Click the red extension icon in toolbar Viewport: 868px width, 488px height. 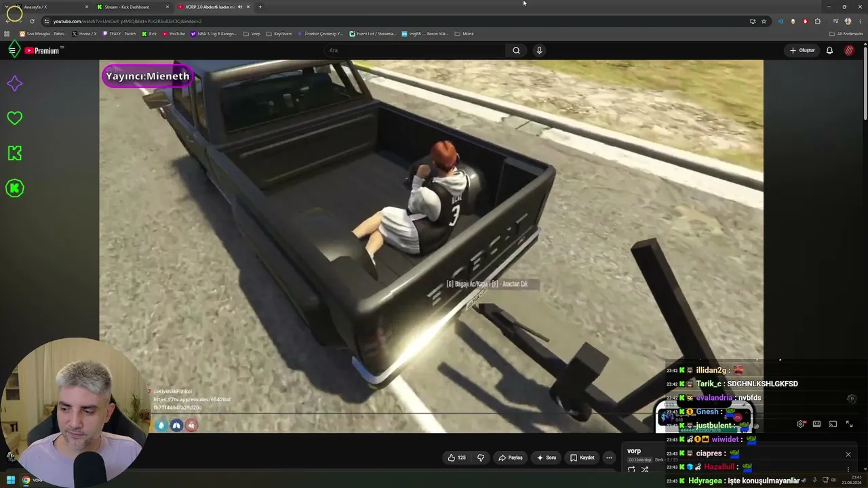coord(805,21)
